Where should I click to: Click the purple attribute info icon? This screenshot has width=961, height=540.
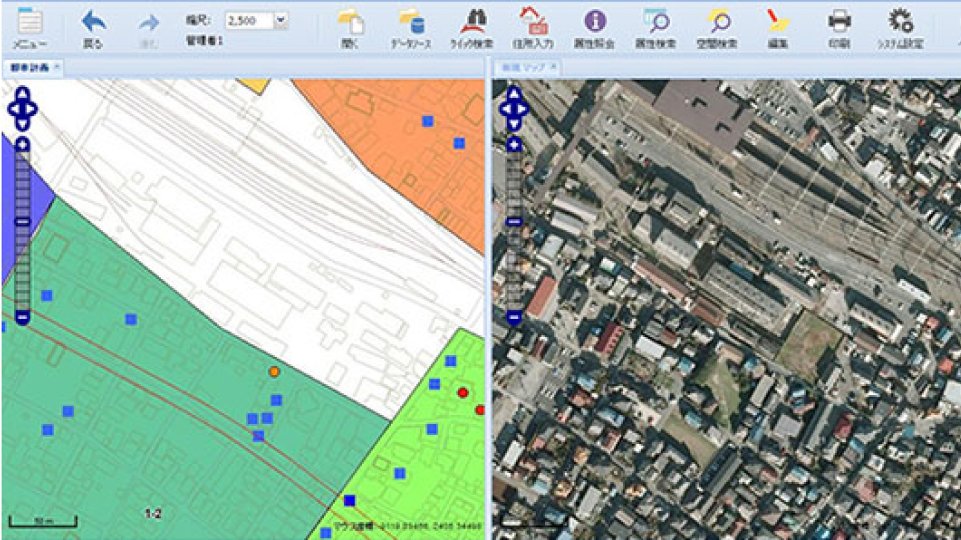click(596, 22)
